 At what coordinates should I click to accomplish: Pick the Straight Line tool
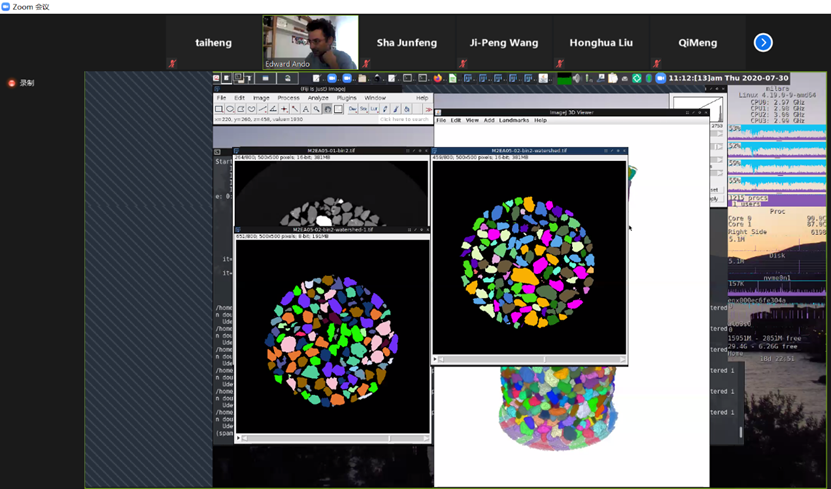tap(262, 109)
